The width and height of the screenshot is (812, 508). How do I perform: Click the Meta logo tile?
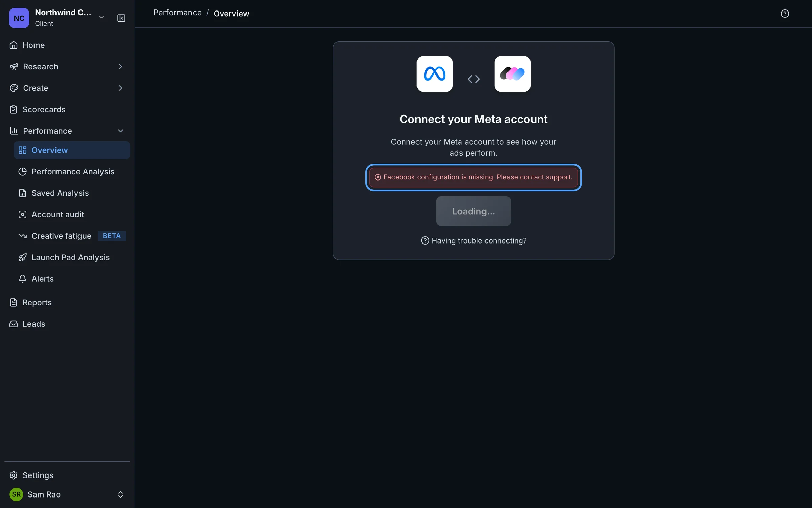point(434,74)
